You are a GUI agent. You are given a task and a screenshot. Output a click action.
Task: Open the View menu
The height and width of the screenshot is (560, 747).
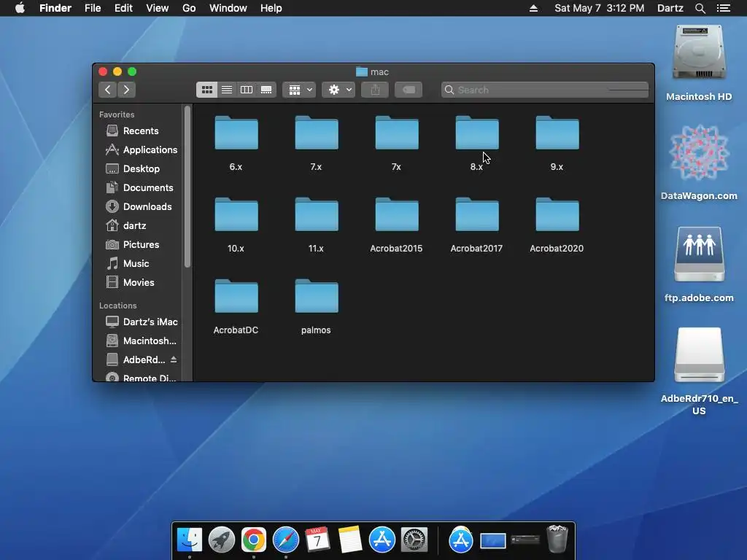coord(158,8)
